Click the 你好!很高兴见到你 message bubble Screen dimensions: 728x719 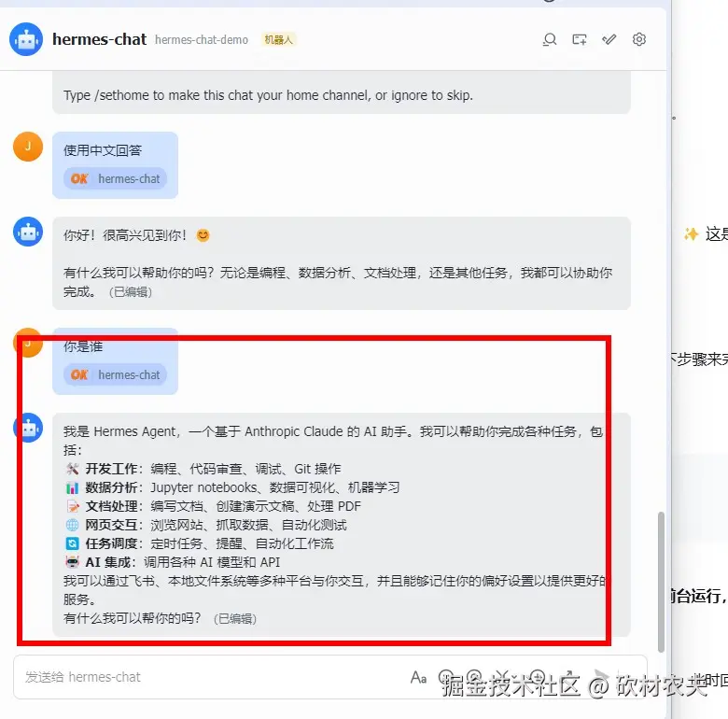342,263
